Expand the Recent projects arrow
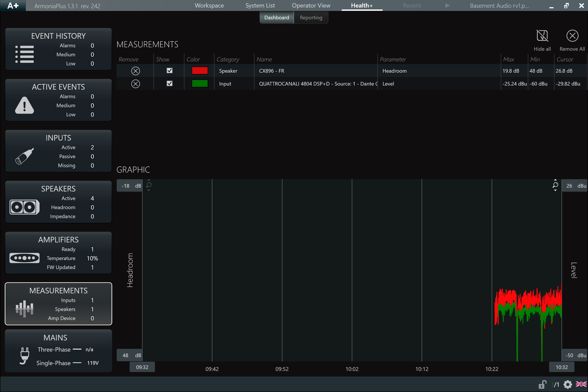The width and height of the screenshot is (588, 392). [x=447, y=6]
